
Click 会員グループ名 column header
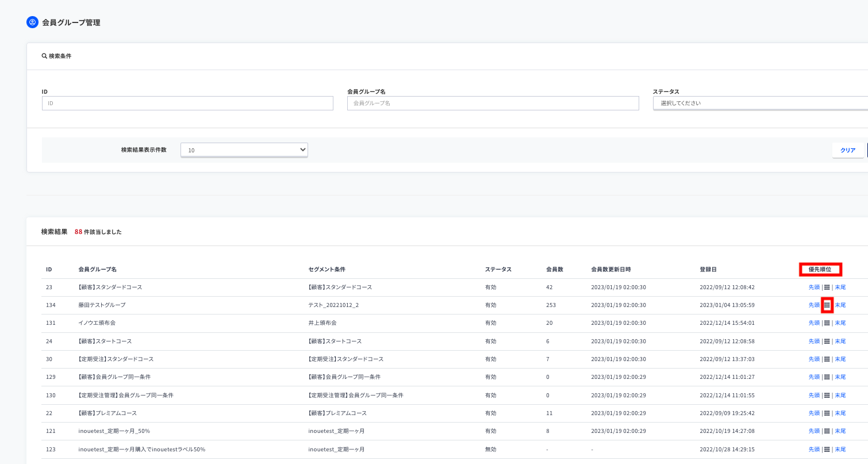tap(98, 269)
